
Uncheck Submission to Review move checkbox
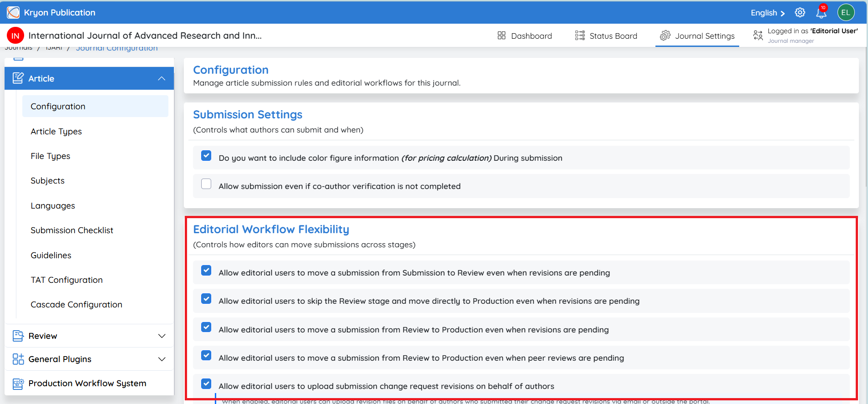click(206, 271)
